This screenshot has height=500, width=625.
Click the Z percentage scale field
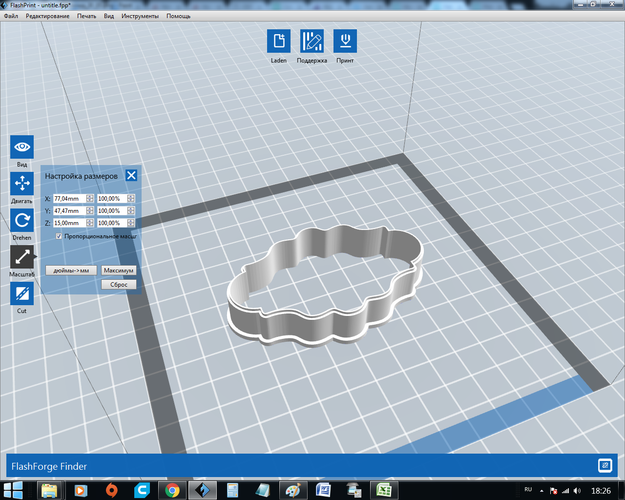112,223
